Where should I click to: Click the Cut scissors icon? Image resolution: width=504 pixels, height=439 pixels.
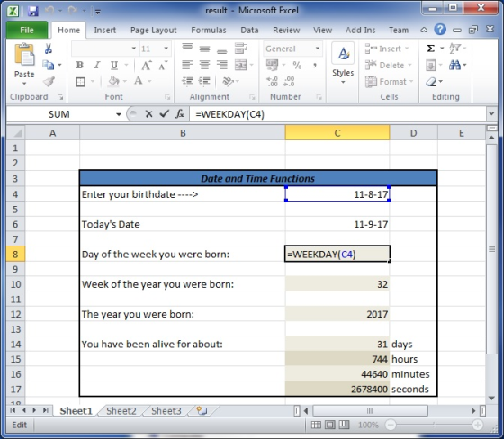(x=49, y=49)
